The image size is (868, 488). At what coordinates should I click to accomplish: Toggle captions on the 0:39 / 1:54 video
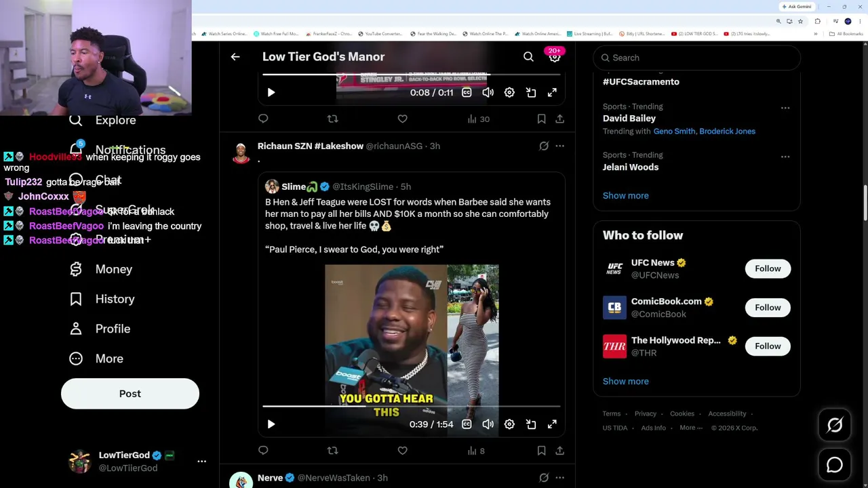(467, 424)
